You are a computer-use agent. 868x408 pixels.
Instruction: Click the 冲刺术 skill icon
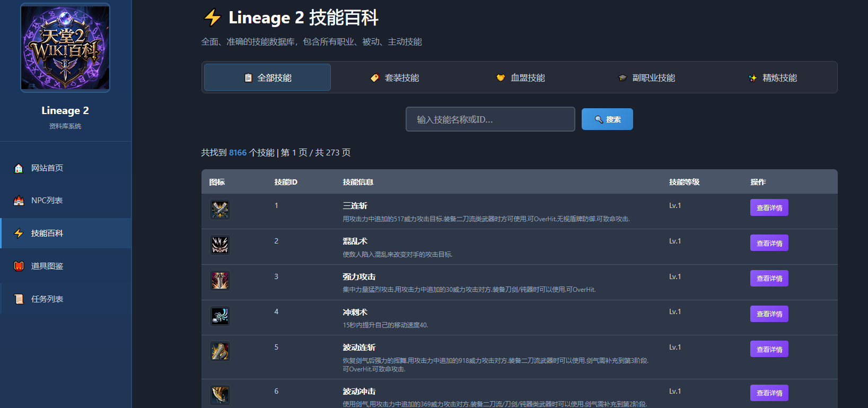[220, 316]
